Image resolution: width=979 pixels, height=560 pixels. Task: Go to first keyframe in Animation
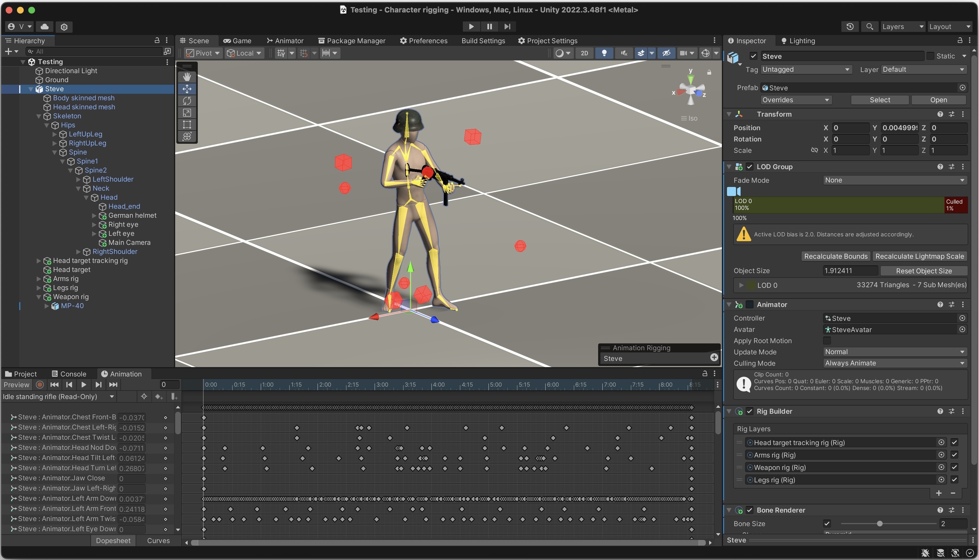click(x=55, y=385)
